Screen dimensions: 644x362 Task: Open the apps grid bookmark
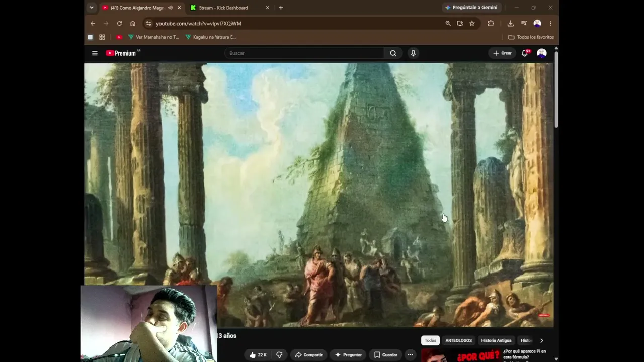coord(102,37)
